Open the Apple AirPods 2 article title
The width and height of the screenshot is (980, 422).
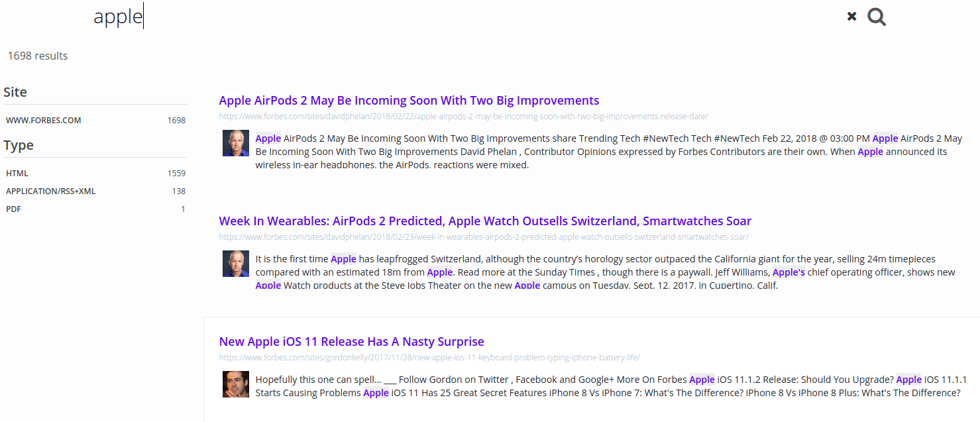[409, 101]
